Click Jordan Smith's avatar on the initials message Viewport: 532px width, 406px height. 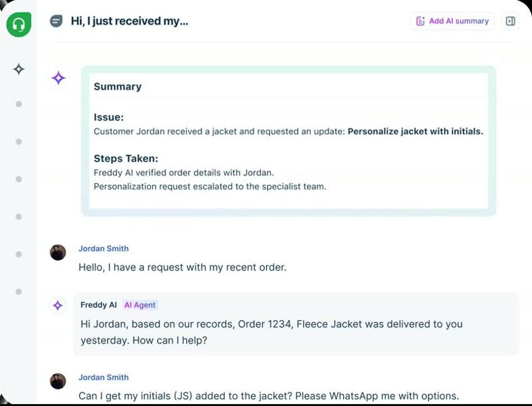(x=58, y=381)
